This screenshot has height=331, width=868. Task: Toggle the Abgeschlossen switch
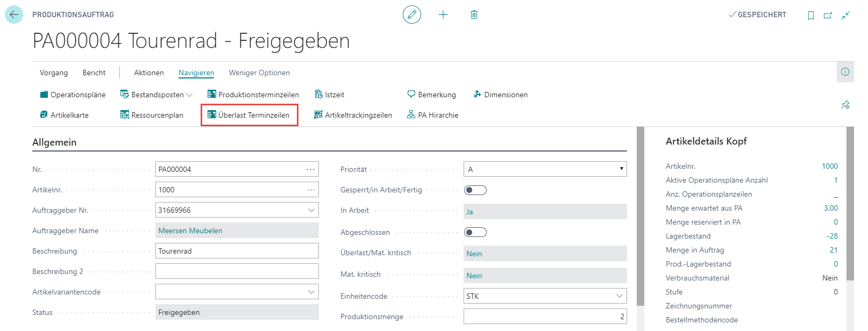[475, 232]
